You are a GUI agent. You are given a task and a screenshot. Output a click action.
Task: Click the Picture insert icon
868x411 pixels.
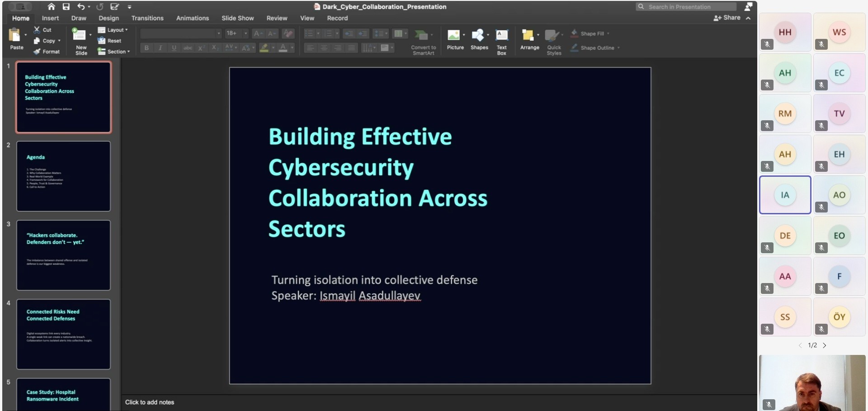coord(453,36)
